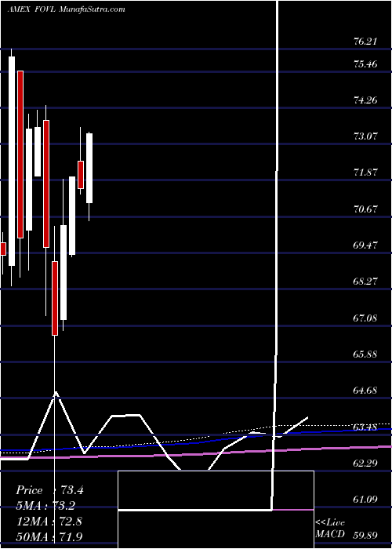Click the <<Live MACD label

coord(330,529)
